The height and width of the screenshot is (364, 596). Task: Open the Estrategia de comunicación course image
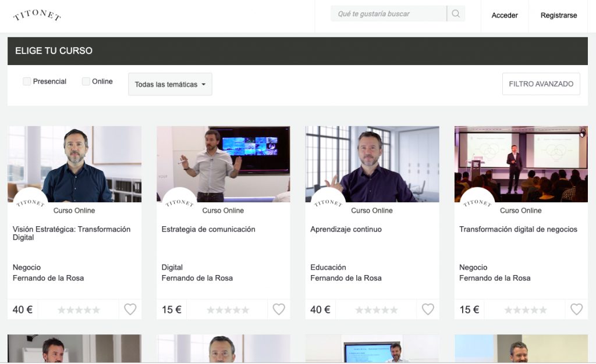click(223, 164)
